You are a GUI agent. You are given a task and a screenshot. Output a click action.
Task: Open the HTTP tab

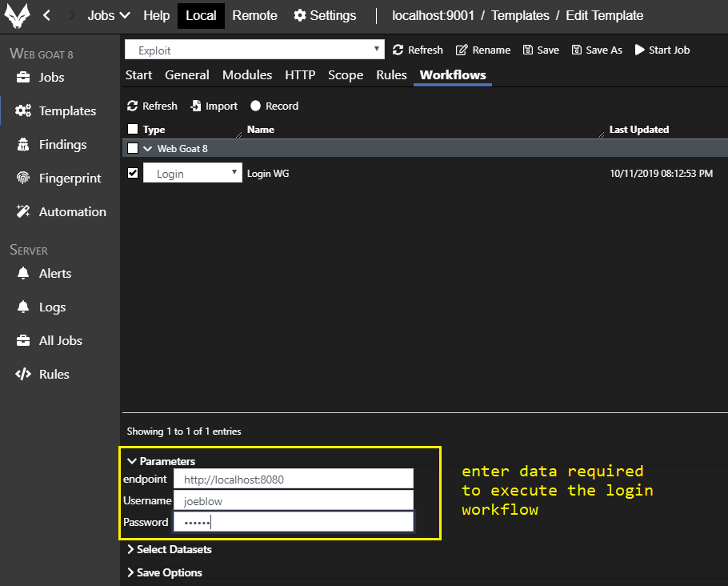pos(300,74)
